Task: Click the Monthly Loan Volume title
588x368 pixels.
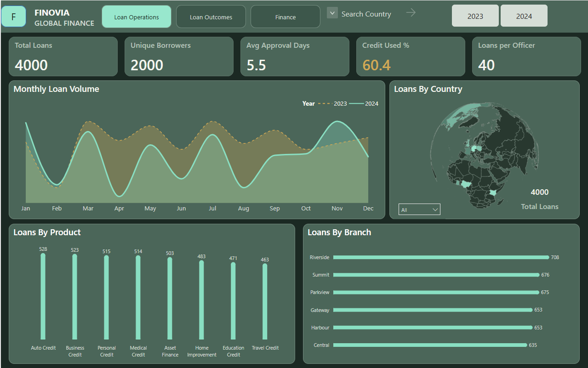Action: tap(56, 89)
